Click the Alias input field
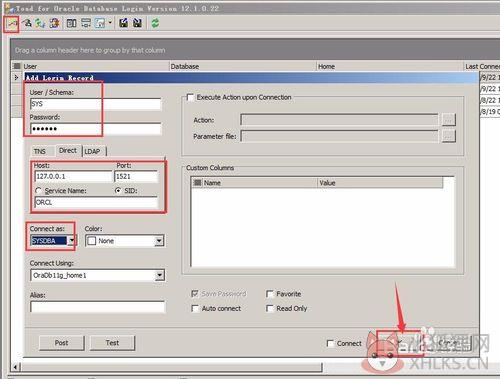 pos(98,307)
